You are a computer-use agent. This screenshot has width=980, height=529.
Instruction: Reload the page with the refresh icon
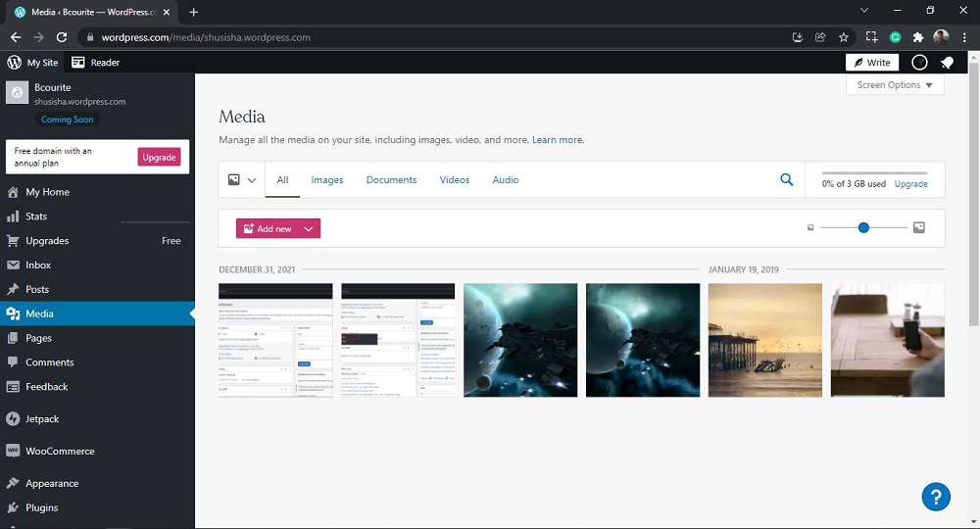61,37
